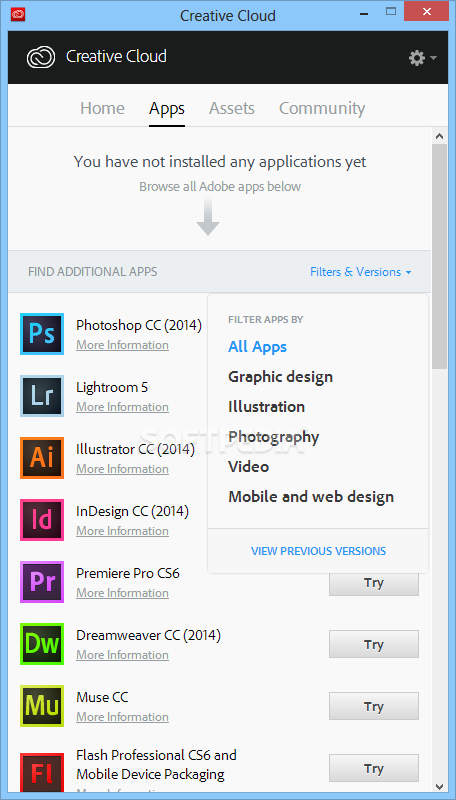Image resolution: width=456 pixels, height=800 pixels.
Task: Pick Mobile and web design filter
Action: pos(311,497)
